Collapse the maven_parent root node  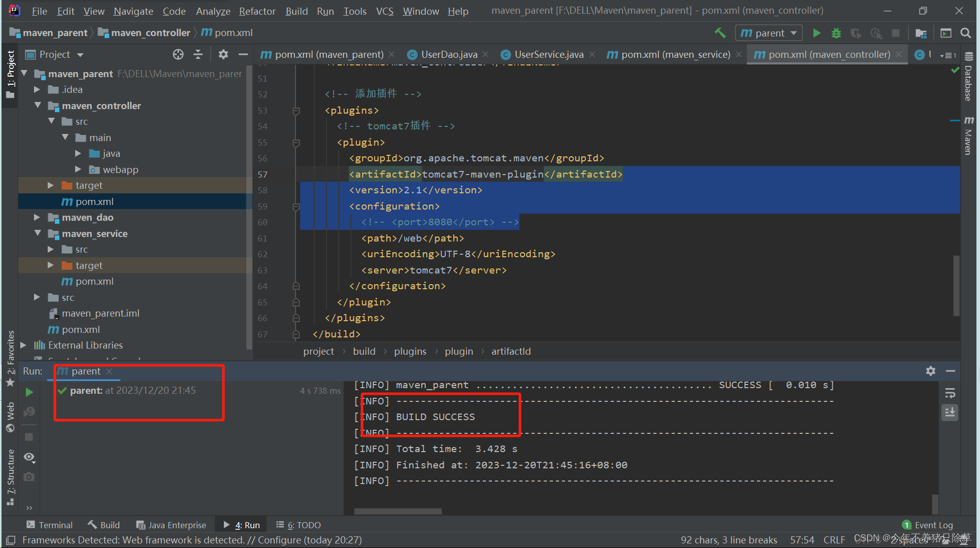[24, 74]
